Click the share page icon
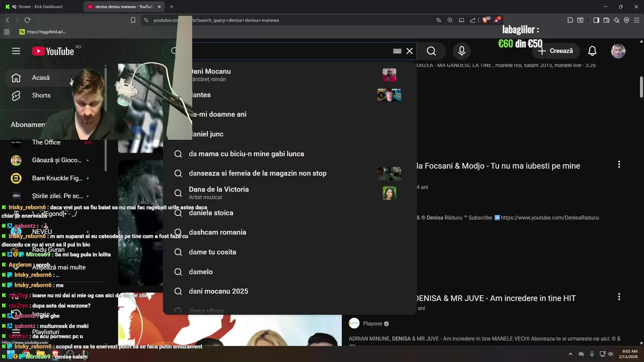The height and width of the screenshot is (362, 644). pyautogui.click(x=473, y=20)
